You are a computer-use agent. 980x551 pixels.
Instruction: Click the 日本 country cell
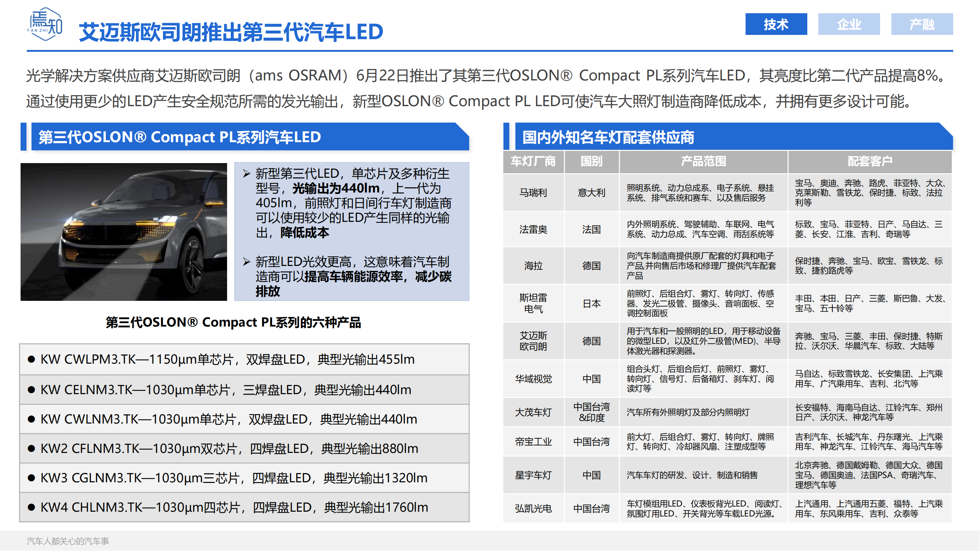592,303
